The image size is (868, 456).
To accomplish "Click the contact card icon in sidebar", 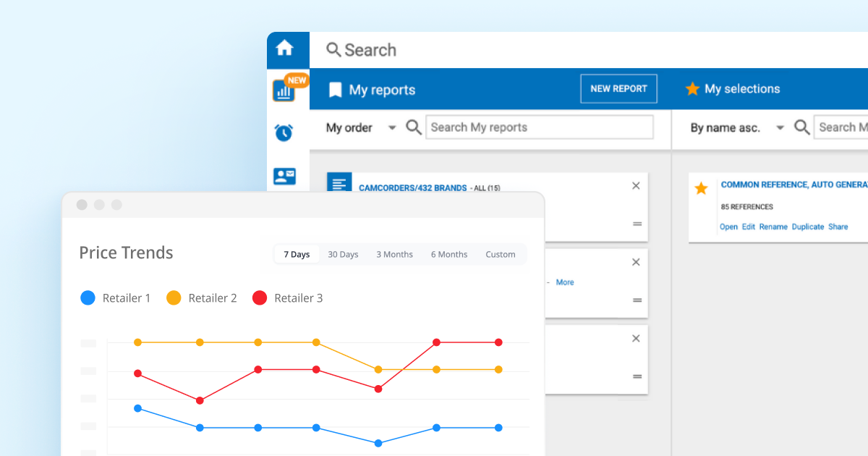I will click(284, 176).
